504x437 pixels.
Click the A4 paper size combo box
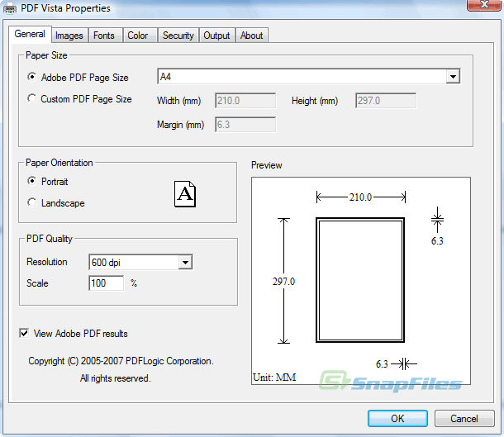coord(308,77)
